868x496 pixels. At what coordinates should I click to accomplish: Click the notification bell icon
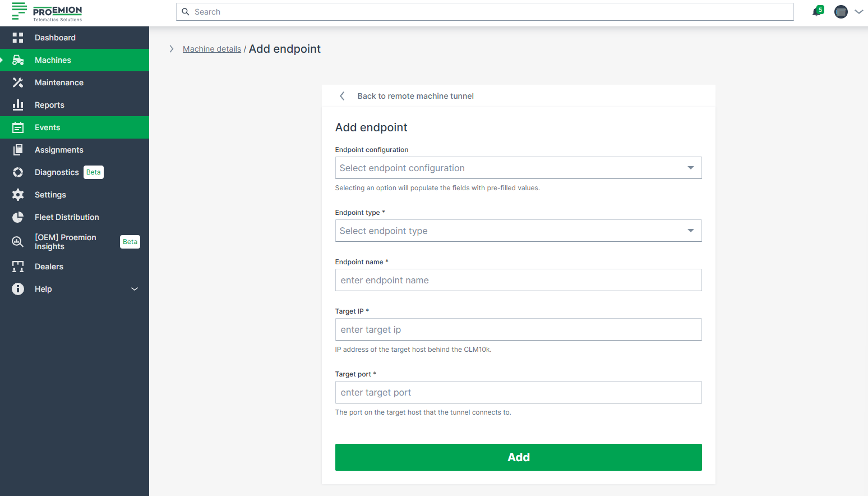coord(817,12)
